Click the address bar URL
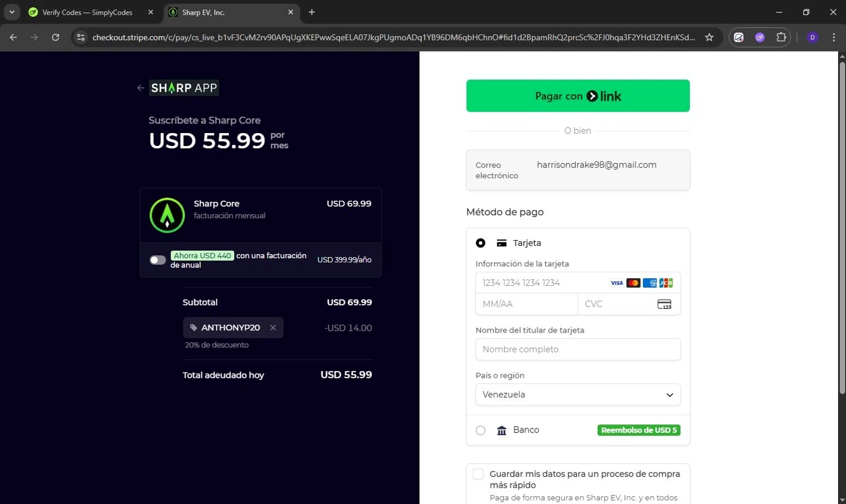846x504 pixels. coord(393,37)
